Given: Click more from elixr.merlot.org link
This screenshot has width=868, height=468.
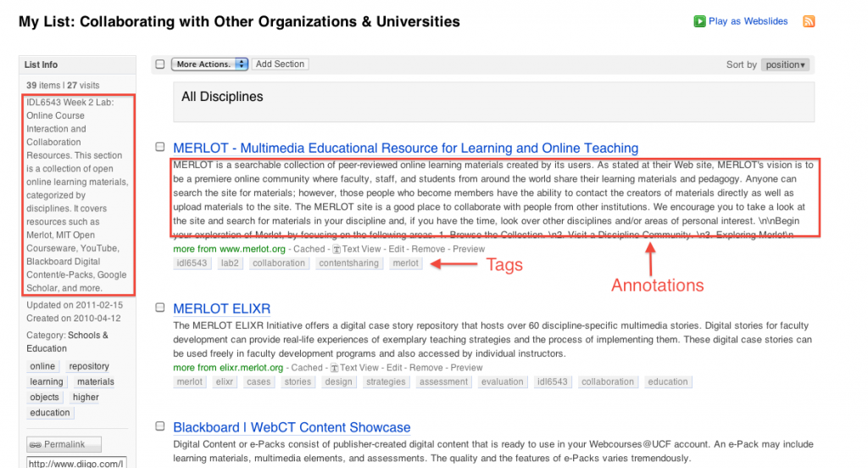Looking at the screenshot, I should pos(228,368).
